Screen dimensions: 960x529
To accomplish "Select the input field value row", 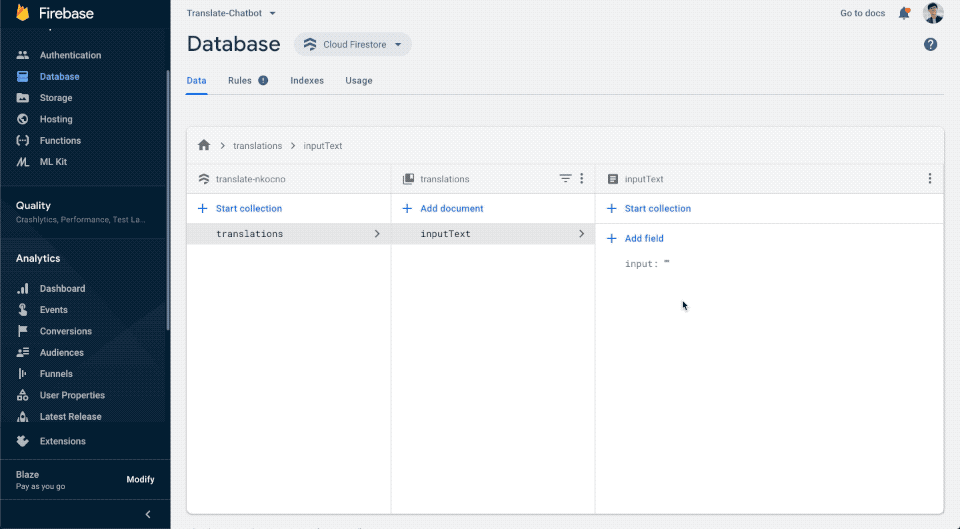I will click(x=647, y=264).
